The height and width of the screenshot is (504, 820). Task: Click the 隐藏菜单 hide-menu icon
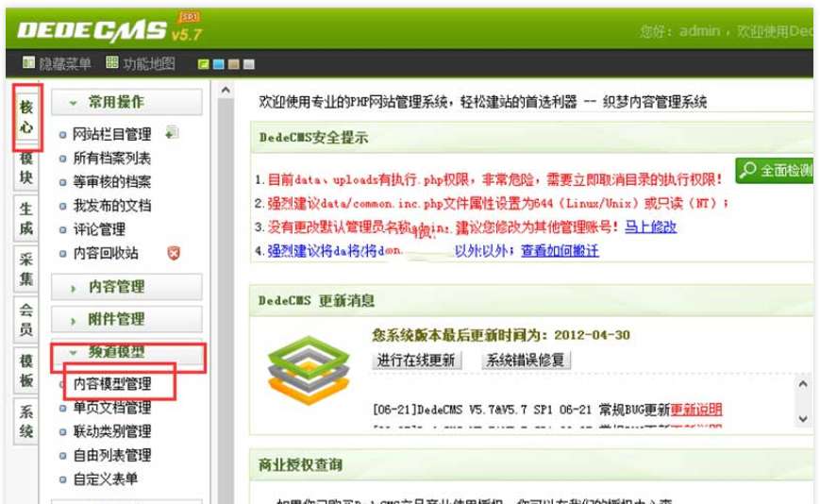click(28, 63)
